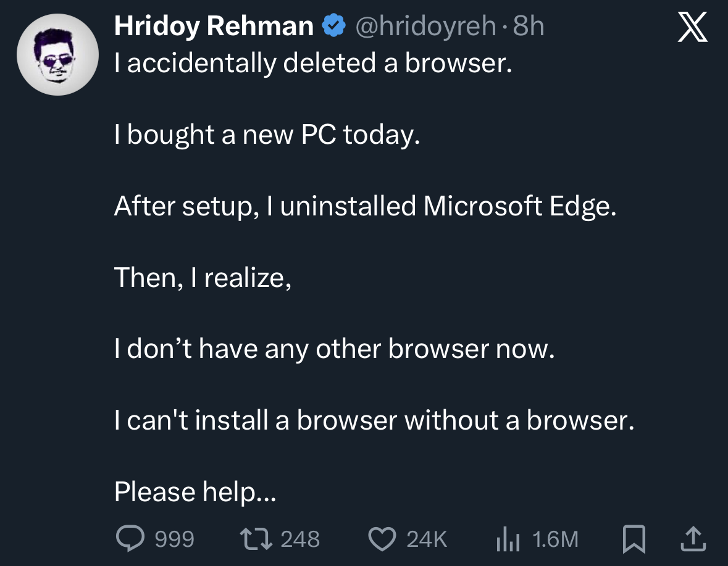Click the X logo in the top corner
Viewport: 728px width, 566px height.
pos(693,27)
